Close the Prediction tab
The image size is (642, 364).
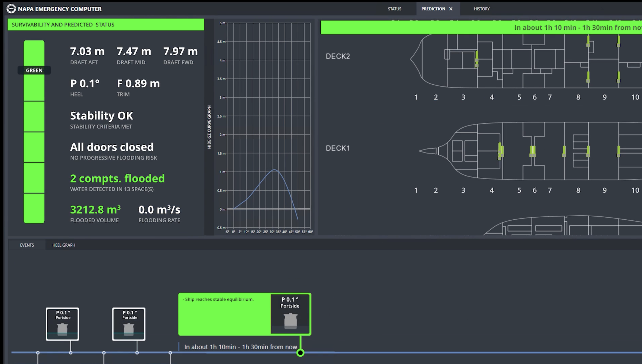click(x=451, y=9)
